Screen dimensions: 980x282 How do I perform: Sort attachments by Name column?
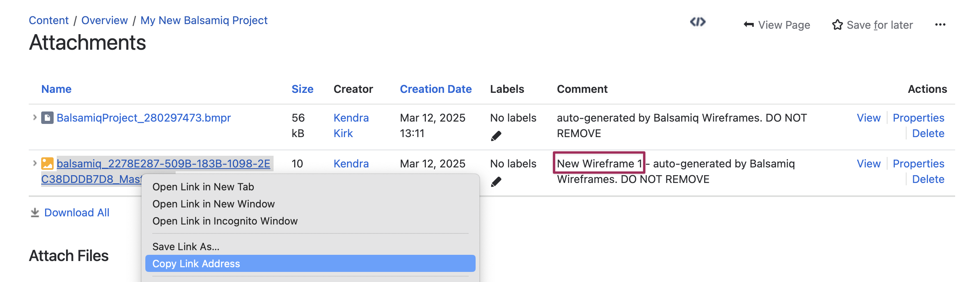click(x=56, y=89)
